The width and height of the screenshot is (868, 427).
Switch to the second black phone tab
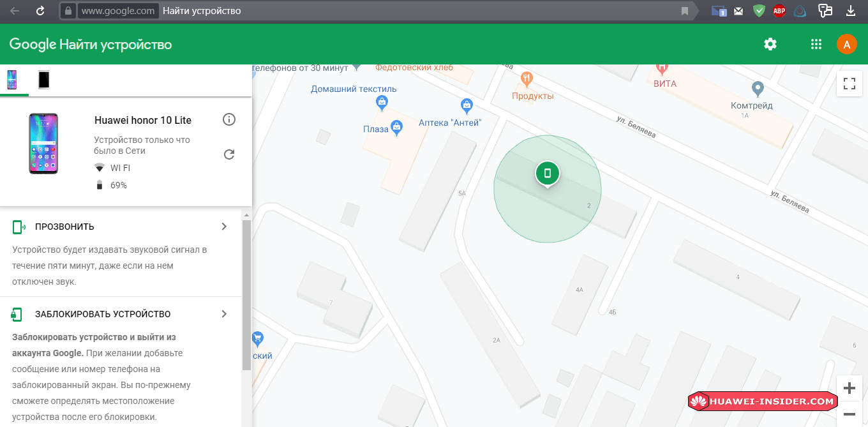pos(43,80)
